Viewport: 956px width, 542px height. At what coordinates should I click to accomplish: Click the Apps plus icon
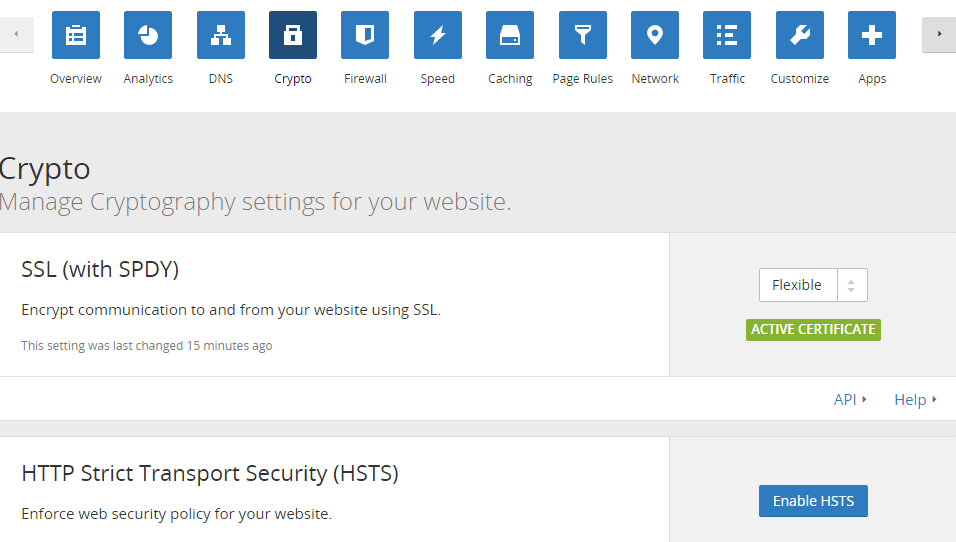pos(872,36)
